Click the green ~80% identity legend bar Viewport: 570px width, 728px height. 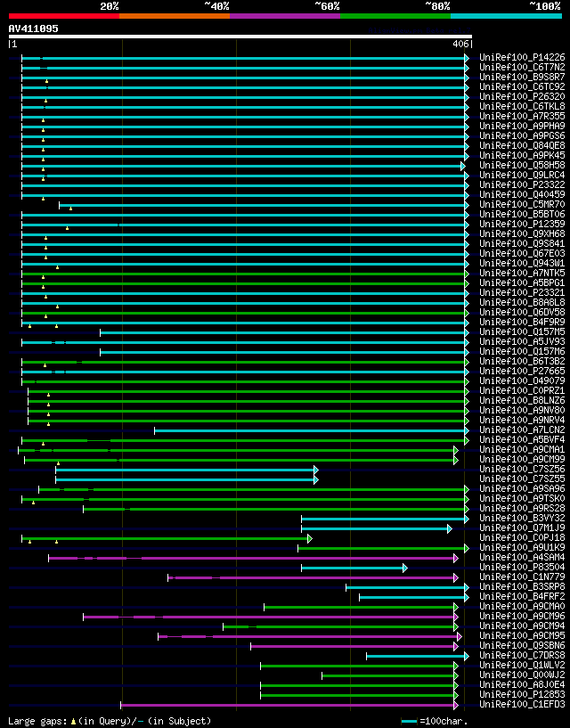pos(395,16)
